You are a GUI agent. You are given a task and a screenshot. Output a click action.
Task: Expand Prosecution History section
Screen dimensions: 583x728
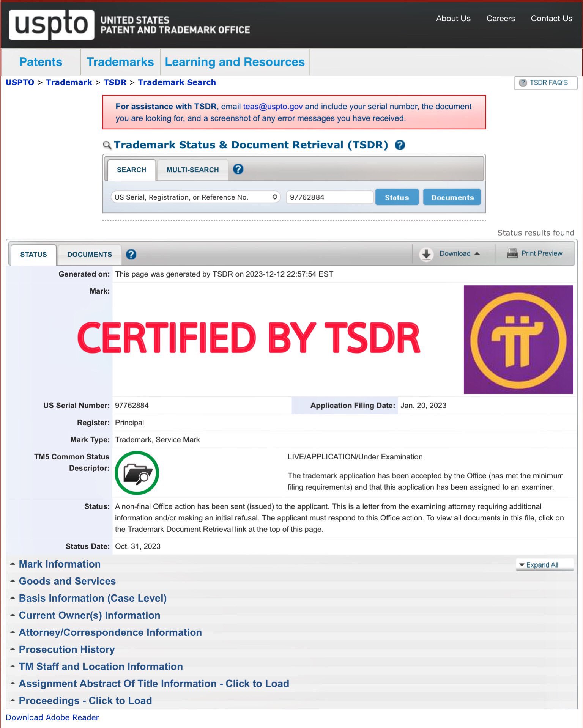pos(66,649)
